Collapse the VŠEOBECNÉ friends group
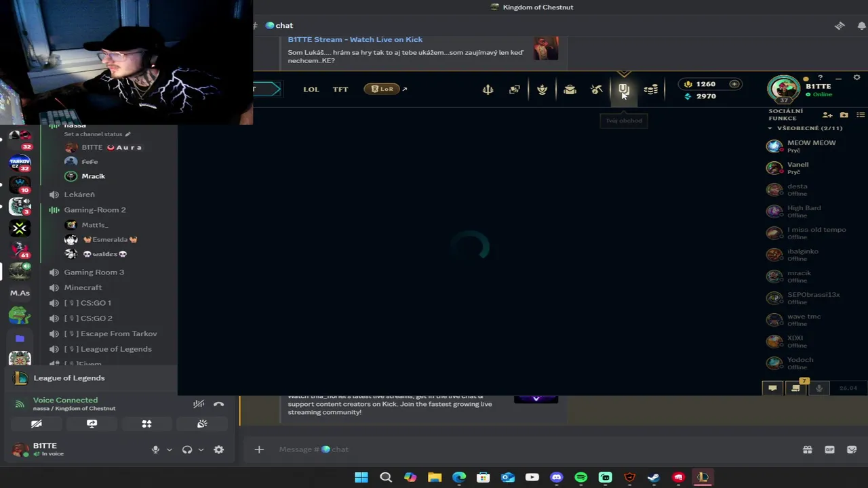Screen dimensions: 868x488 770,128
